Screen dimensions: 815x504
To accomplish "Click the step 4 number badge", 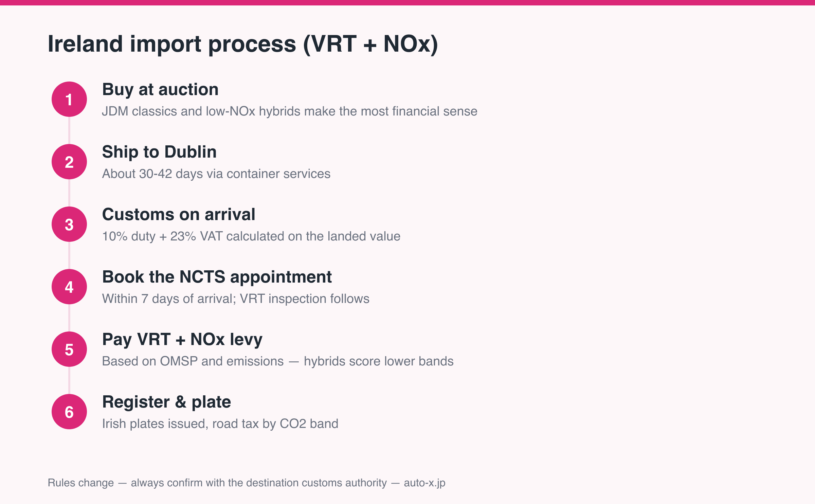I will pyautogui.click(x=69, y=287).
